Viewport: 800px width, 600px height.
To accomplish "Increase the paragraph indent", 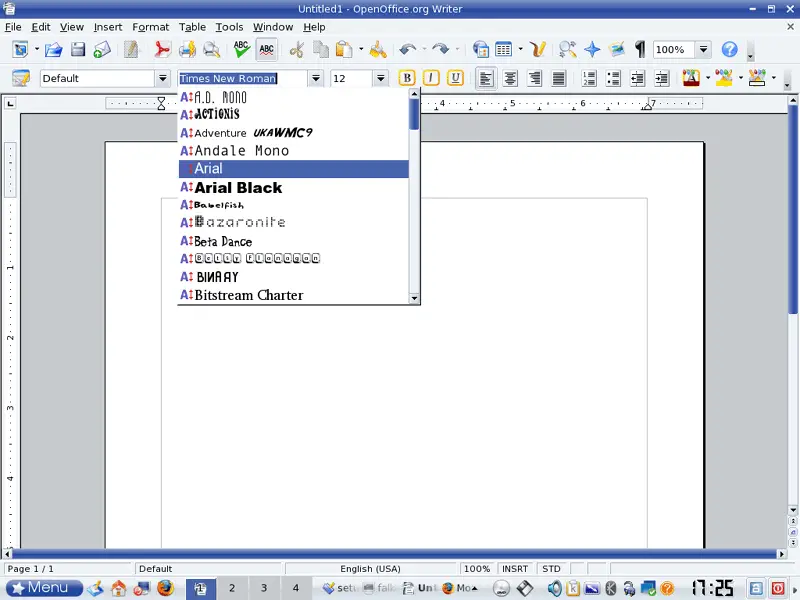I will pos(662,78).
